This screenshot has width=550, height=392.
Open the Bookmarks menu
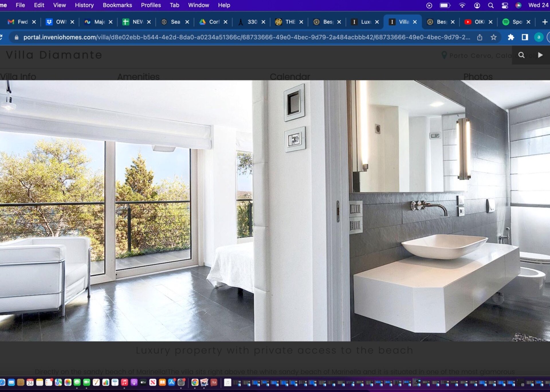coord(117,5)
